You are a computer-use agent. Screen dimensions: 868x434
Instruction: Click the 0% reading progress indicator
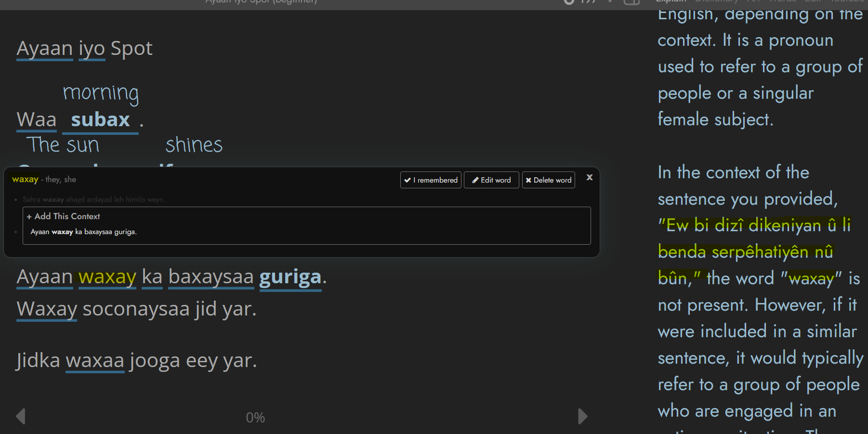pos(255,418)
